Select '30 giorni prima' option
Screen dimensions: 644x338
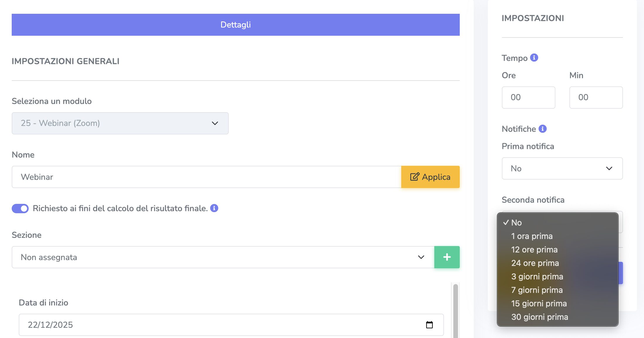539,317
